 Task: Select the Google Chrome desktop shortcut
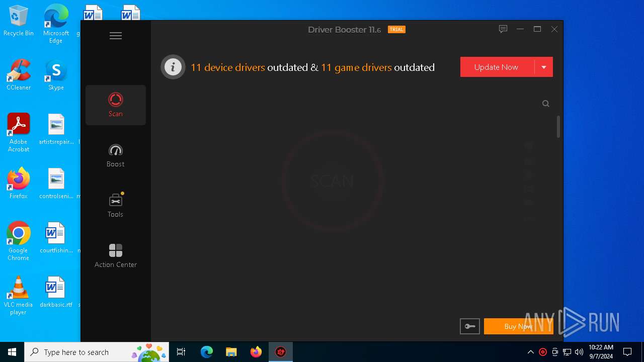coord(19,241)
